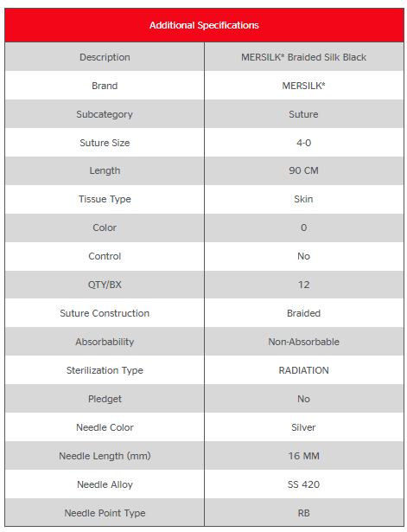Image resolution: width=407 pixels, height=532 pixels.
Task: Select the Needle Point Type value RB
Action: click(303, 513)
